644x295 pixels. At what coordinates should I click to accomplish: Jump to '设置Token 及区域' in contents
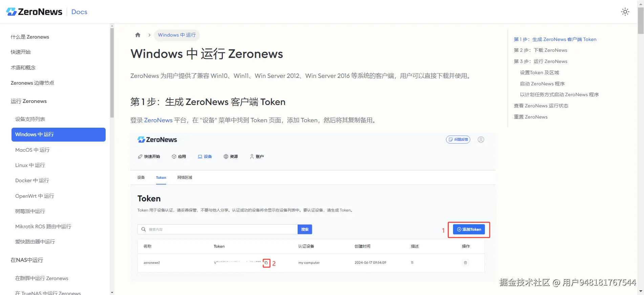pyautogui.click(x=539, y=72)
